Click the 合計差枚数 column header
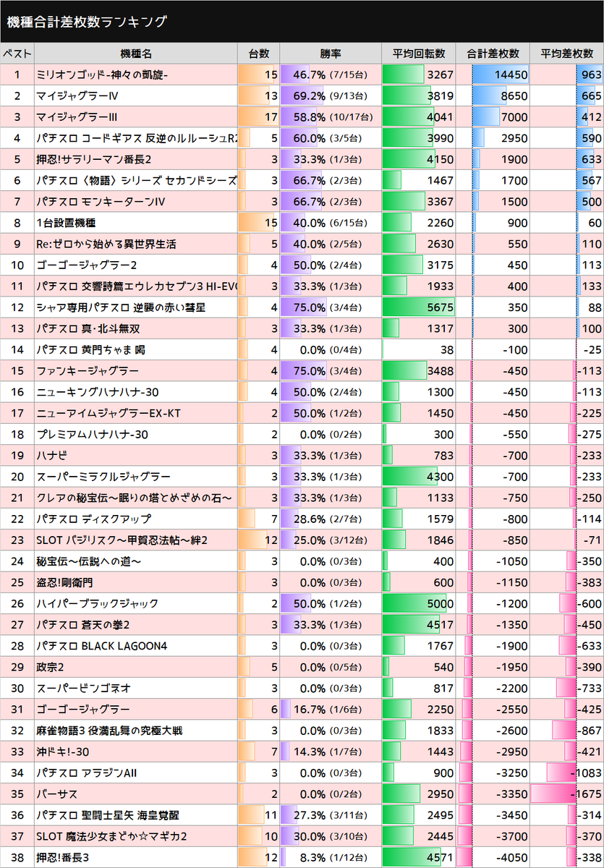The height and width of the screenshot is (868, 604). pos(493,54)
